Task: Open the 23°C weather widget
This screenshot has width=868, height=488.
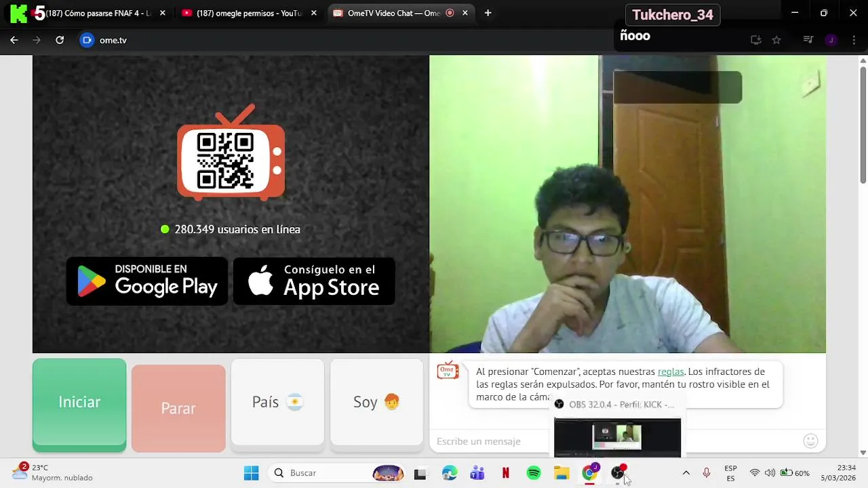Action: pyautogui.click(x=53, y=472)
